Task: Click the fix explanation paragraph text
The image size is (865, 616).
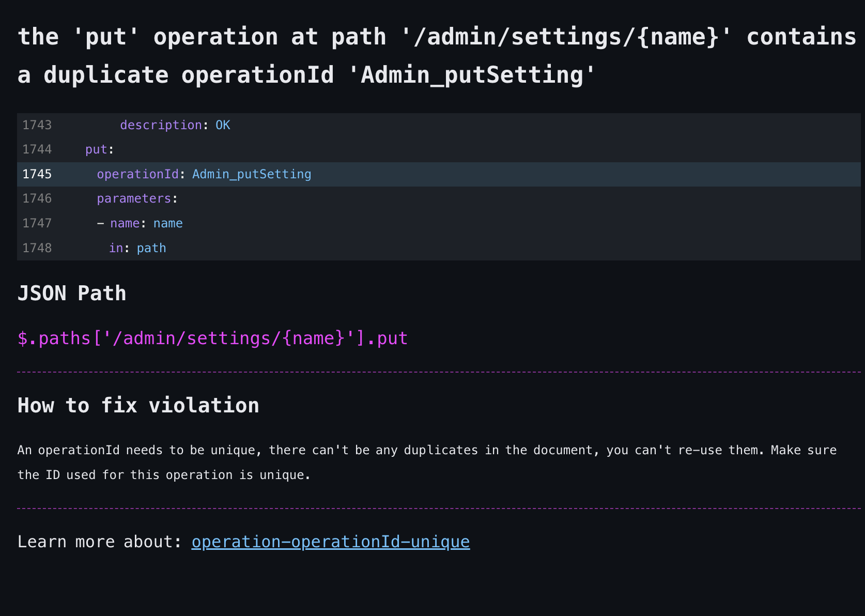Action: point(427,462)
